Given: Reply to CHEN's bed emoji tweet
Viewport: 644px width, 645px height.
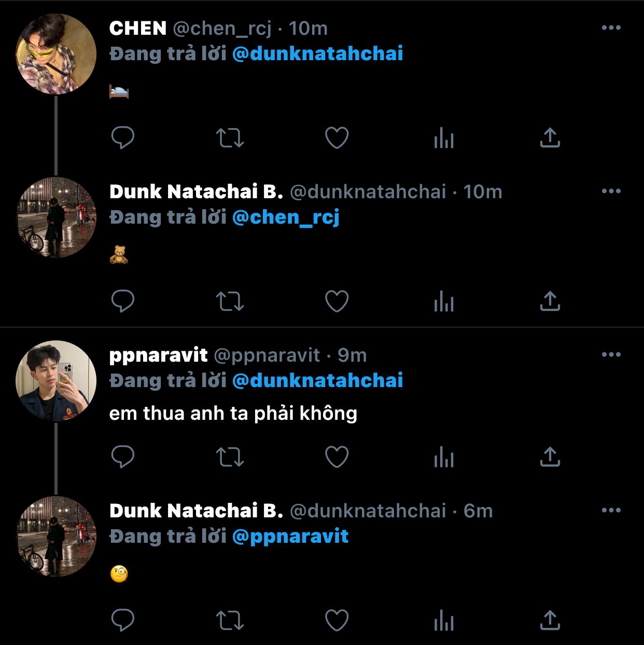Looking at the screenshot, I should point(123,138).
